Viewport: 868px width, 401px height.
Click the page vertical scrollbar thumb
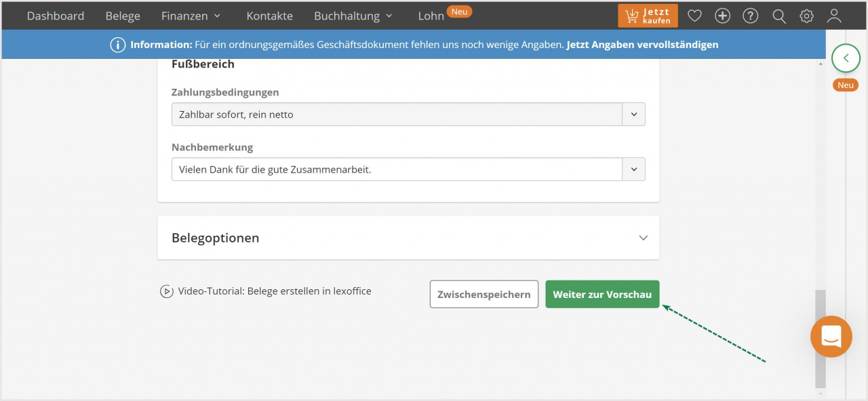(821, 338)
